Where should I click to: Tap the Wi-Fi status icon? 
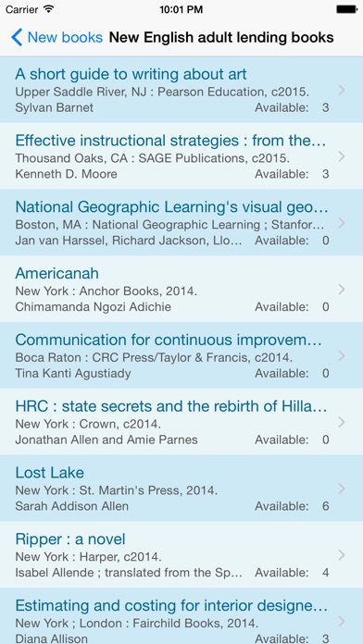click(x=49, y=9)
